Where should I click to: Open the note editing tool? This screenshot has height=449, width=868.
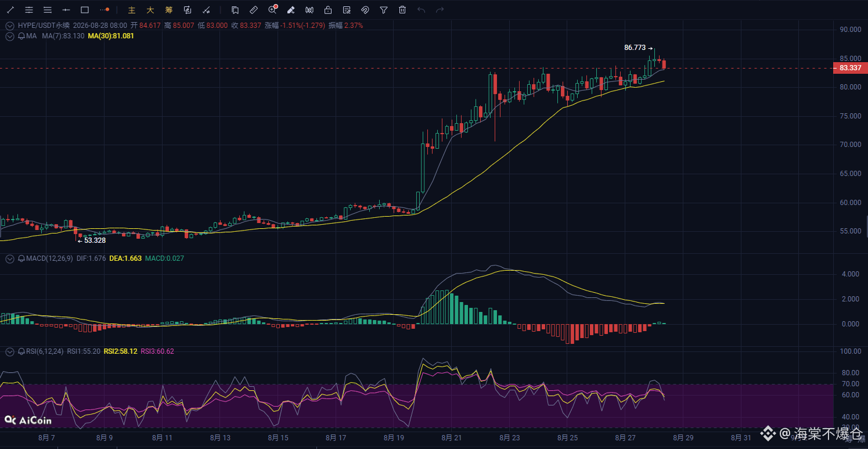click(347, 10)
